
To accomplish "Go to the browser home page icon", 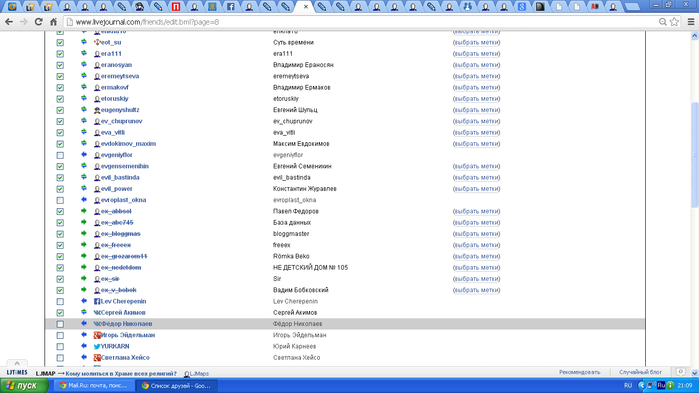I will pos(53,22).
